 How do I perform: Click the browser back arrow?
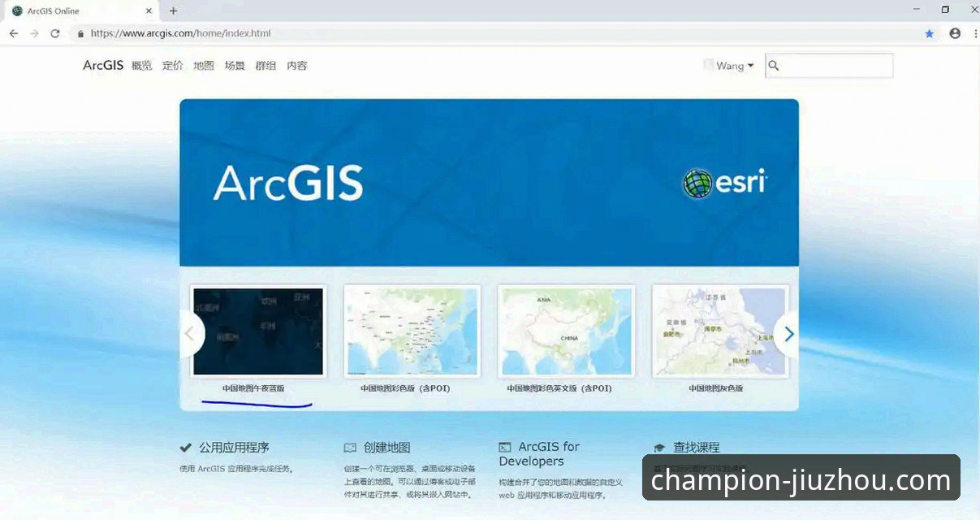click(14, 33)
